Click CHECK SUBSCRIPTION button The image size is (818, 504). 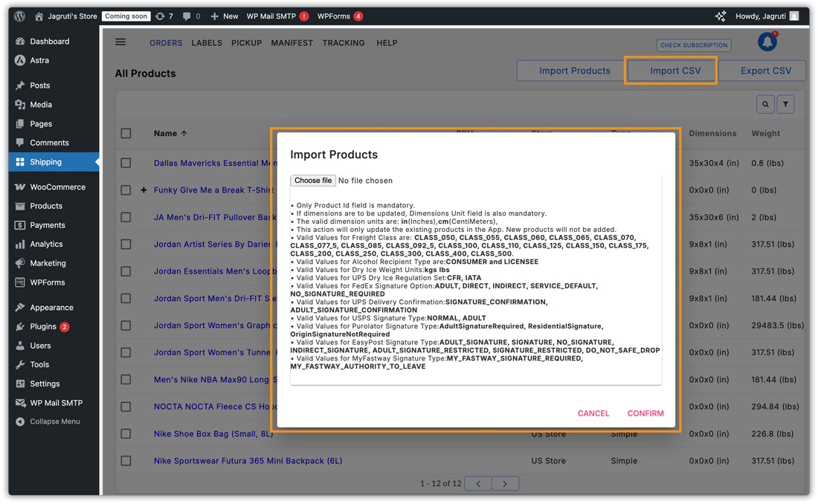pos(694,45)
